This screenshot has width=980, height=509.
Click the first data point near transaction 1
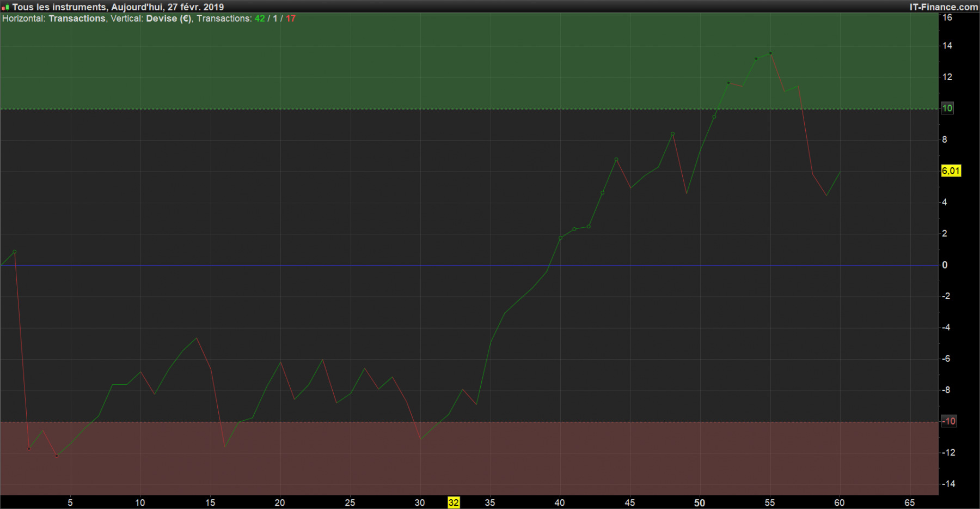click(15, 252)
